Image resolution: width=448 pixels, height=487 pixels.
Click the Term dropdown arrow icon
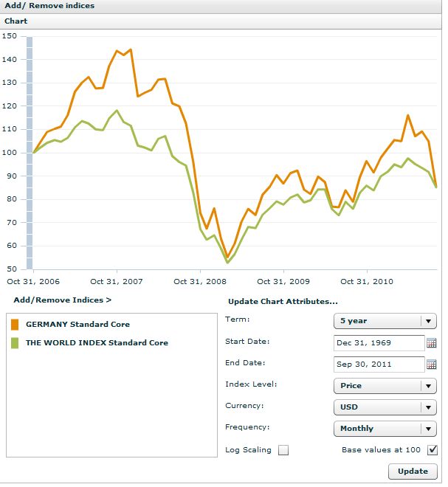[428, 321]
